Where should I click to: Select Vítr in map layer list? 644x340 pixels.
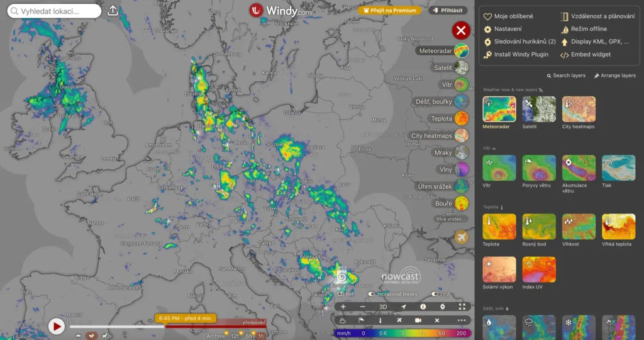[x=454, y=85]
